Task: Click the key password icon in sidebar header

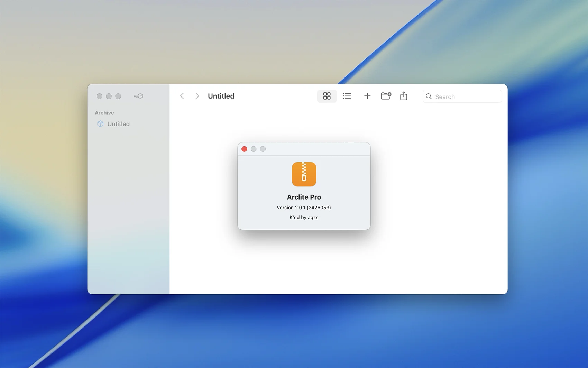Action: [138, 96]
